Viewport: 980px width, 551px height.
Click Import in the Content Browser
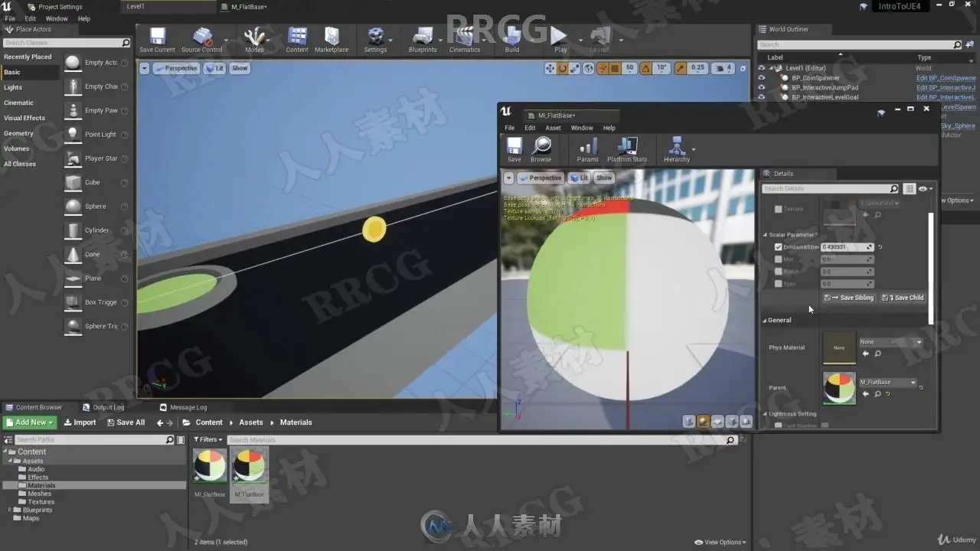click(80, 422)
